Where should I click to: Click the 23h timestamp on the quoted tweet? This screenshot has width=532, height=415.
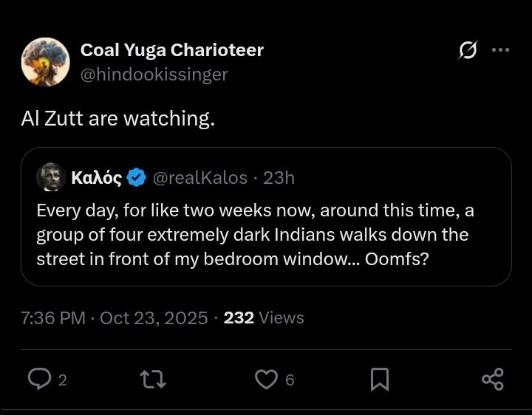(x=279, y=178)
